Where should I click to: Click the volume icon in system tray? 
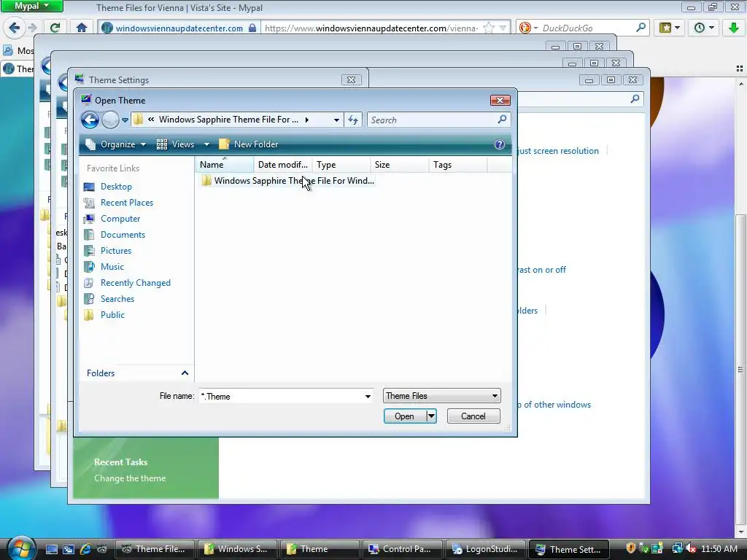(x=690, y=549)
